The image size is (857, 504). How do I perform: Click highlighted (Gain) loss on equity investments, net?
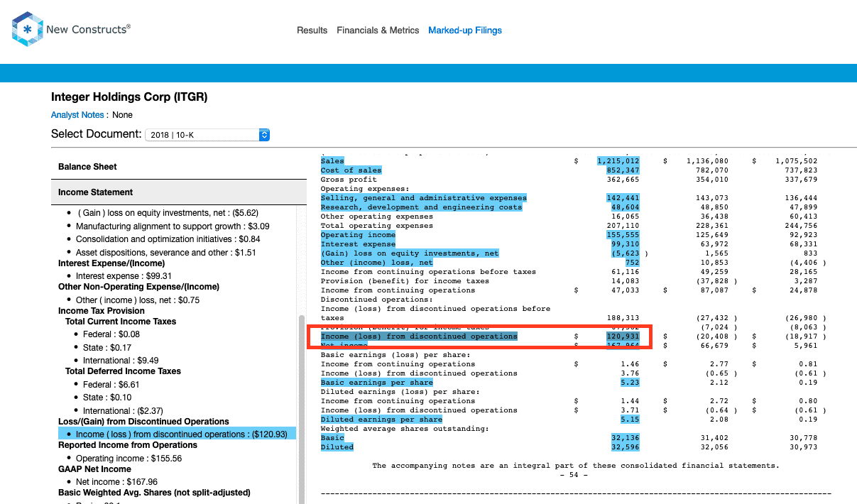coord(410,253)
